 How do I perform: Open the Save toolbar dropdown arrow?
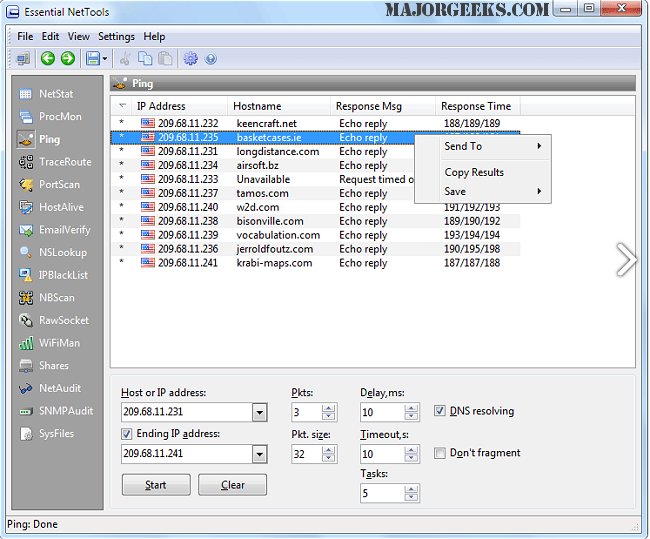click(104, 58)
